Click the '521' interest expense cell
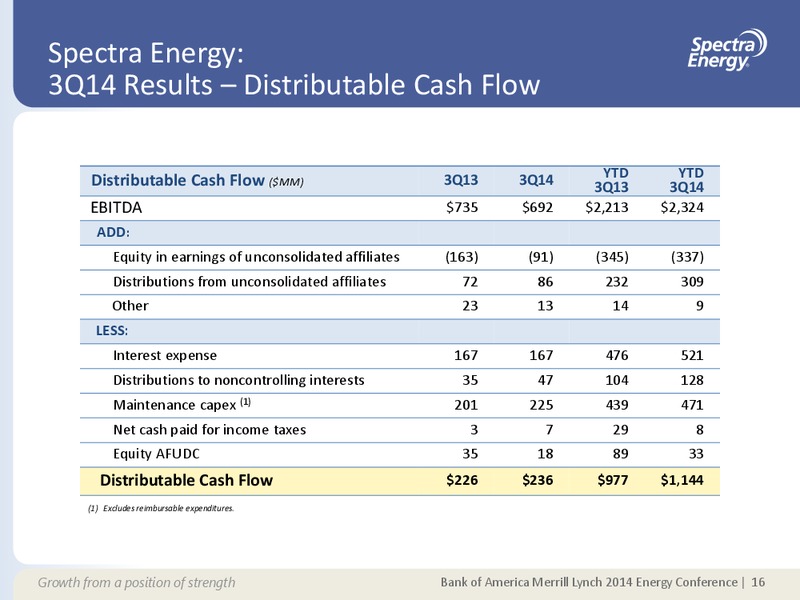 [x=692, y=355]
